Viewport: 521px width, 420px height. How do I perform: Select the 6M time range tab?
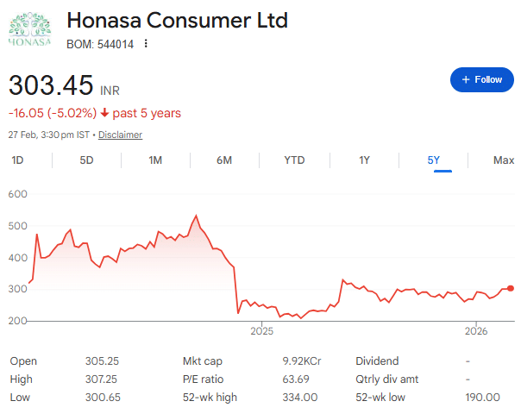click(224, 160)
